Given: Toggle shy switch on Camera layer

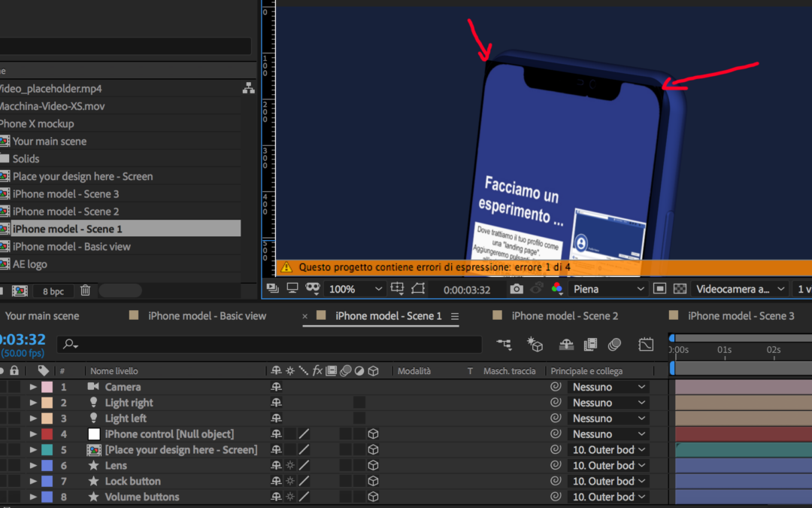Looking at the screenshot, I should click(276, 387).
